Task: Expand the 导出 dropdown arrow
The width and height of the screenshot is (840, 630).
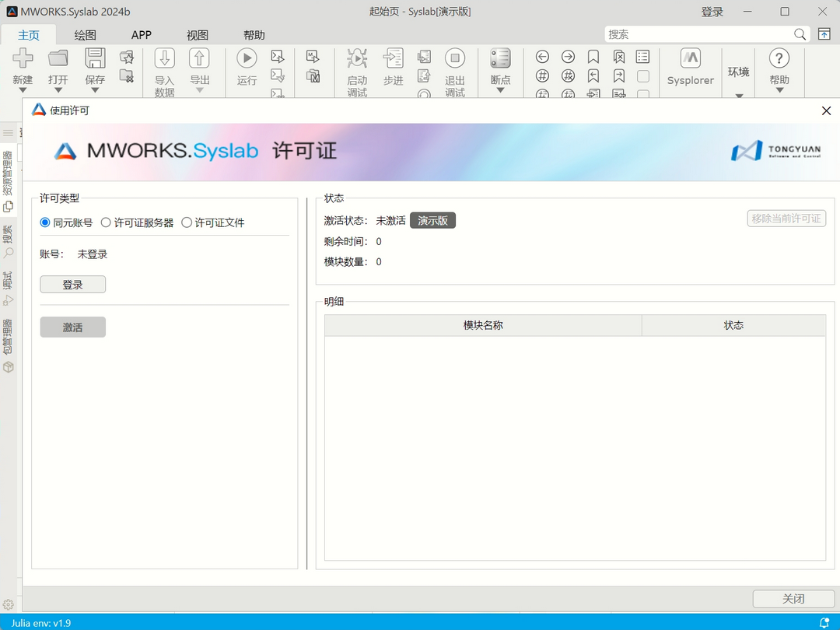Action: point(199,90)
